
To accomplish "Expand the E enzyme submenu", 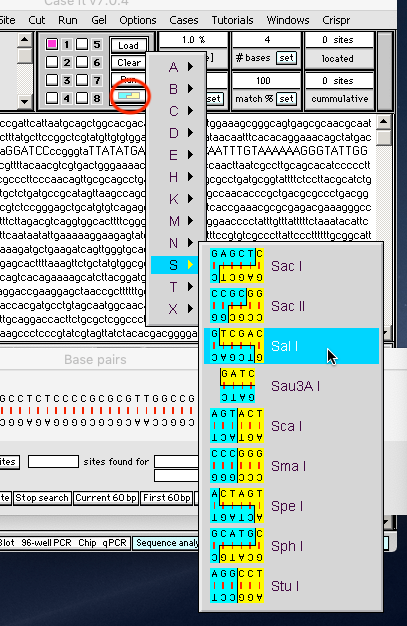I will pyautogui.click(x=176, y=155).
